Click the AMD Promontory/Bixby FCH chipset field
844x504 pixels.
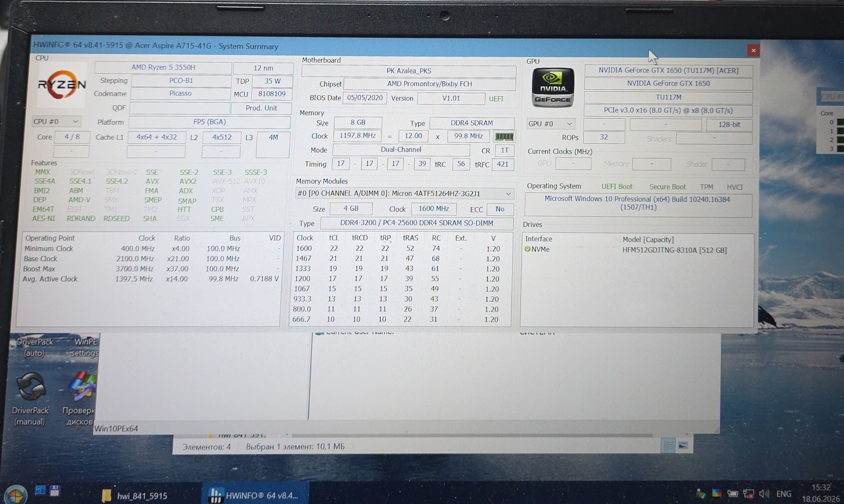[429, 84]
